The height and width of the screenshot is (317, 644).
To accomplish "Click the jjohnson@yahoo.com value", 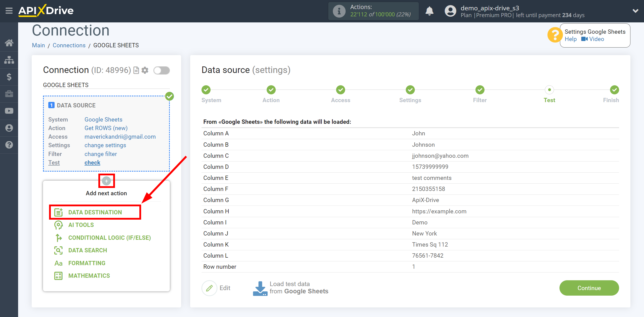I will pos(440,156).
